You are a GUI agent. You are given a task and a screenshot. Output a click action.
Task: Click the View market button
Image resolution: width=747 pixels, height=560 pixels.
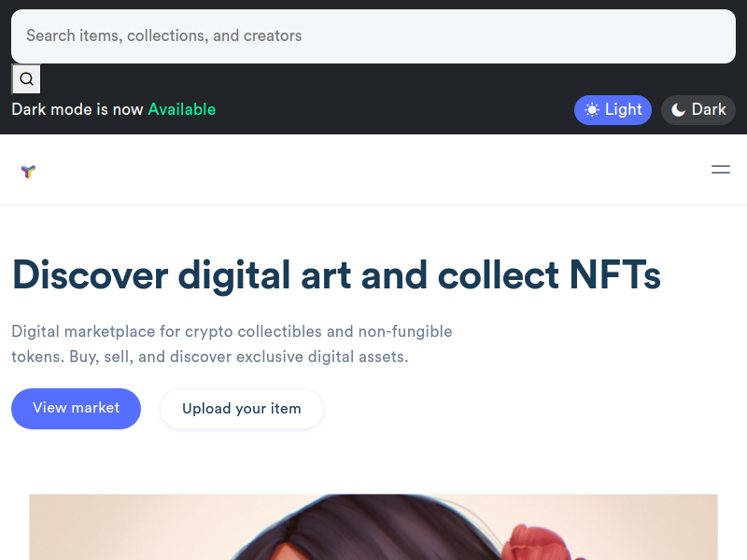pos(77,409)
